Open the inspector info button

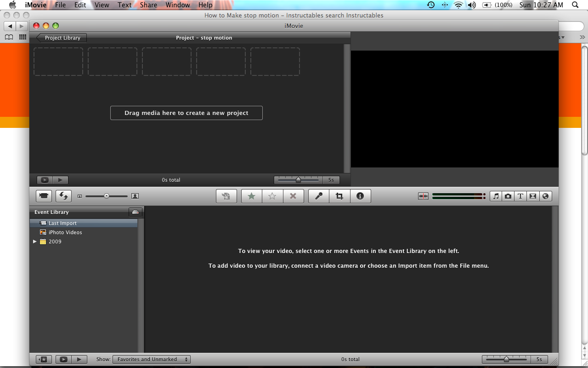pos(360,196)
